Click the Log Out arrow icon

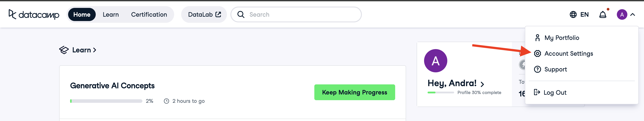pyautogui.click(x=537, y=92)
